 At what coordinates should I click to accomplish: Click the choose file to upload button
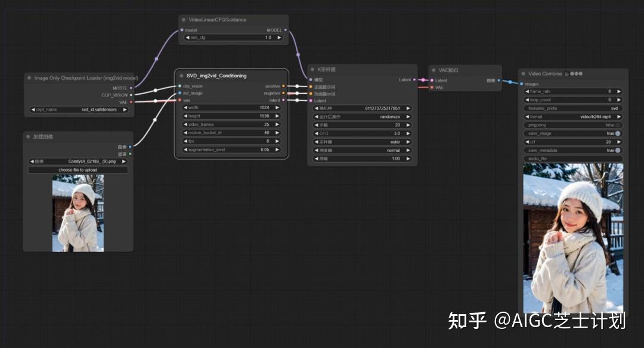(78, 169)
